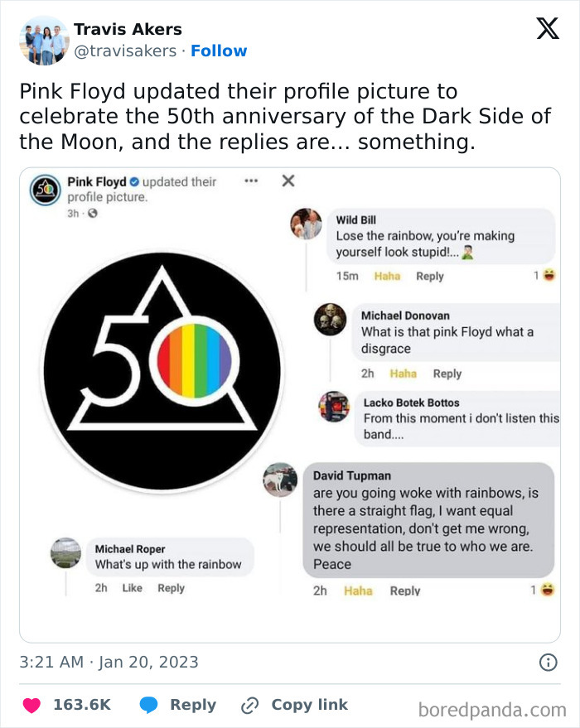Click the Follow button for @travisakers
Viewport: 580px width, 728px height.
(x=219, y=51)
